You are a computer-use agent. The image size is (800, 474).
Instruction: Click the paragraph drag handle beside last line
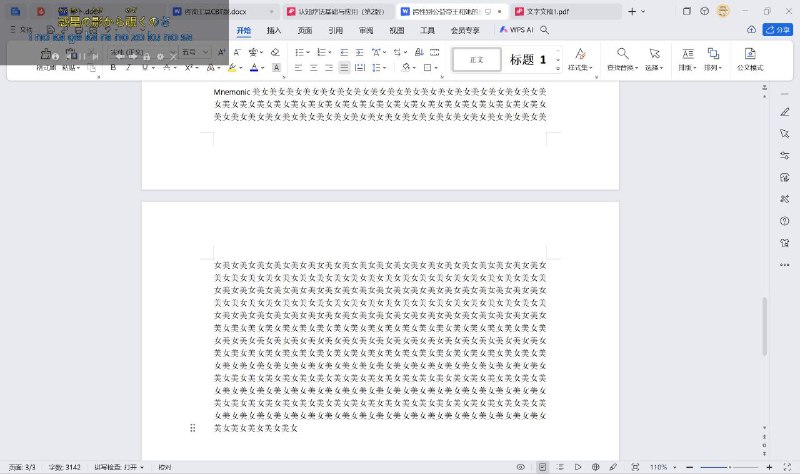point(192,428)
